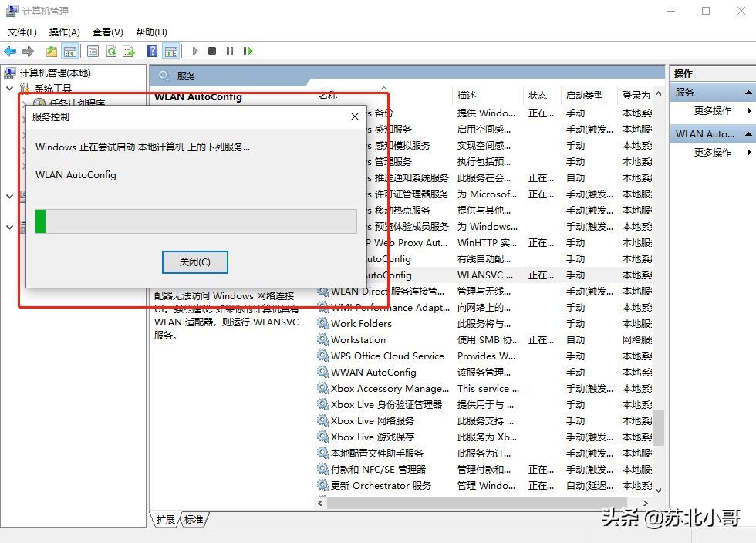The height and width of the screenshot is (543, 756).
Task: Click the gear icon beside WLAN Direct service
Action: click(x=322, y=292)
